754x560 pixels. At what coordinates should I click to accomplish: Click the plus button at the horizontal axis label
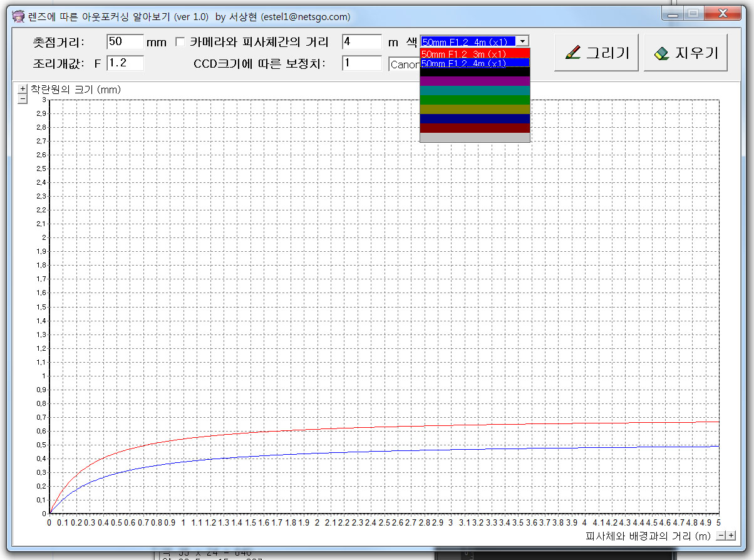731,536
